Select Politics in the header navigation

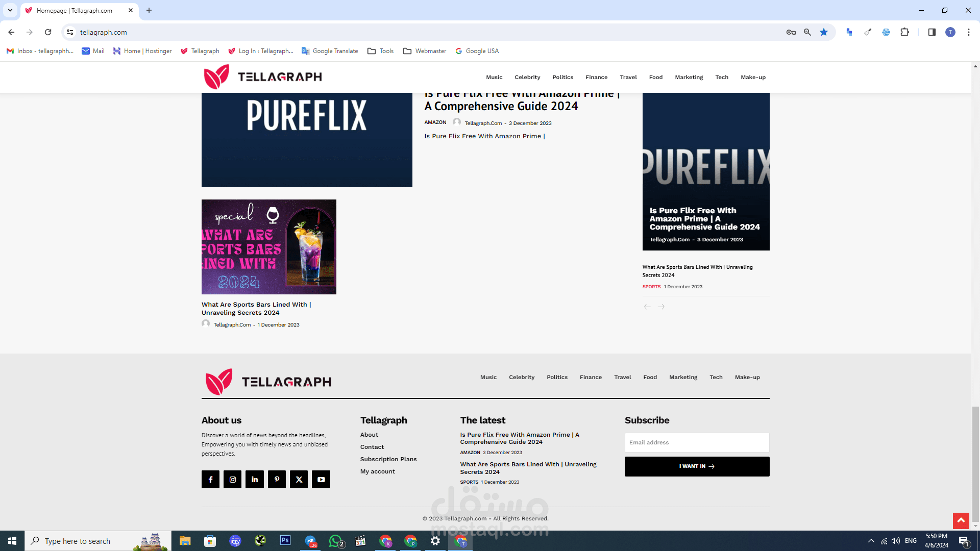562,78
